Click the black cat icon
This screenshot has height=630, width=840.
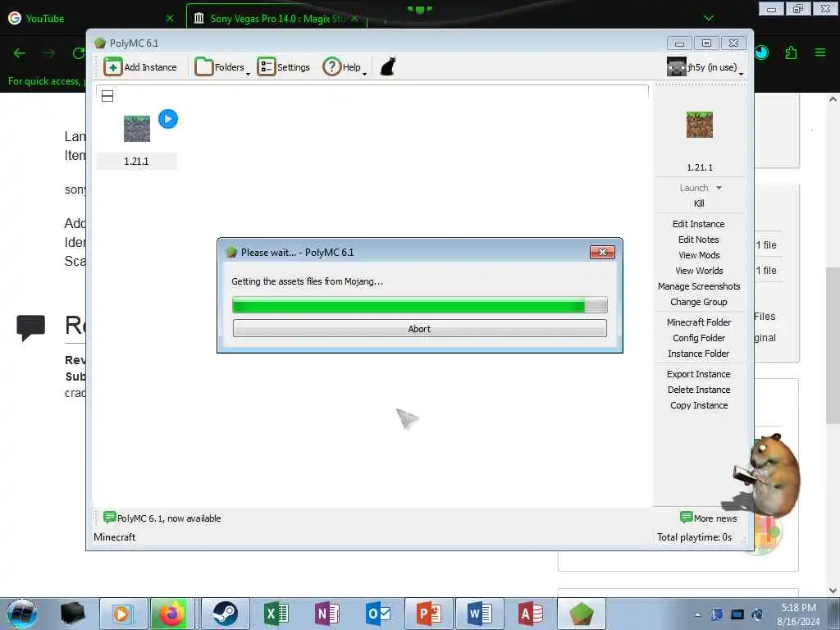(x=388, y=67)
